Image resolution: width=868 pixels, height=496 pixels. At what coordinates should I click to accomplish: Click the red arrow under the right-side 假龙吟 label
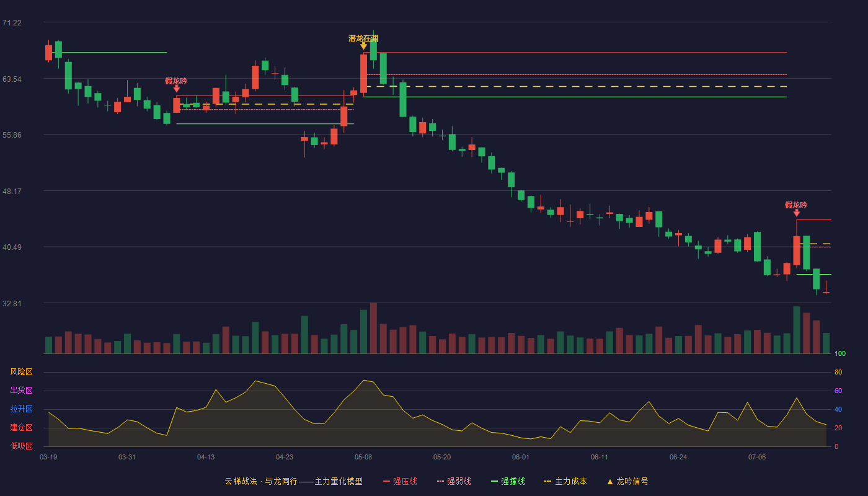click(797, 213)
